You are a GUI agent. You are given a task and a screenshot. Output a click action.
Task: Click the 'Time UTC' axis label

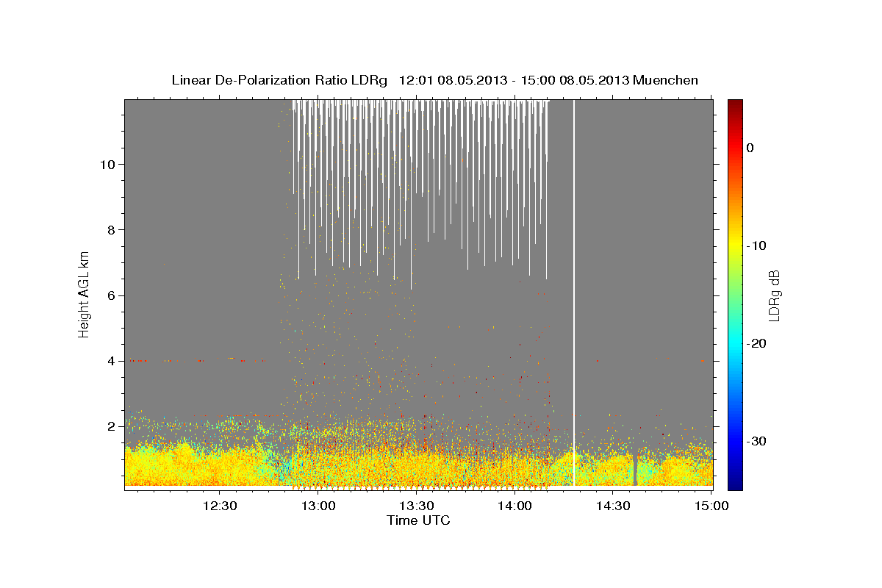click(x=418, y=520)
